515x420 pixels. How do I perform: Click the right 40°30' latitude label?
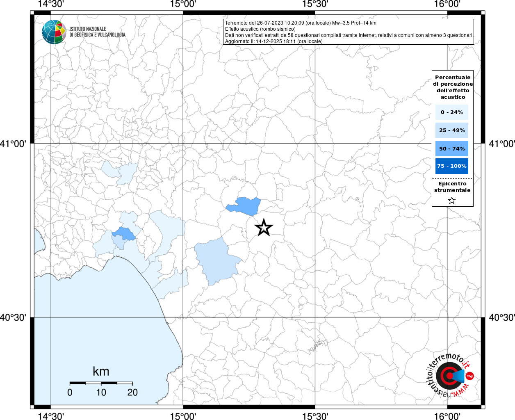pos(502,317)
